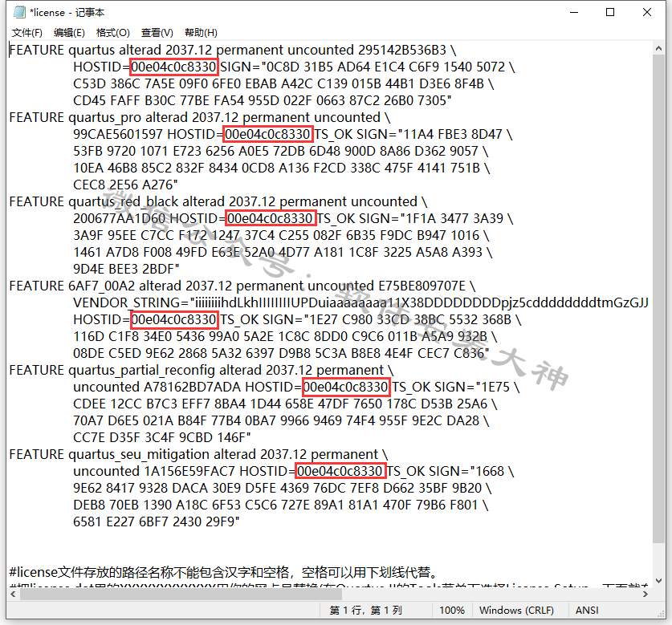
Task: Click the line starting 9D4E BEE3 2BDF
Action: pyautogui.click(x=126, y=269)
